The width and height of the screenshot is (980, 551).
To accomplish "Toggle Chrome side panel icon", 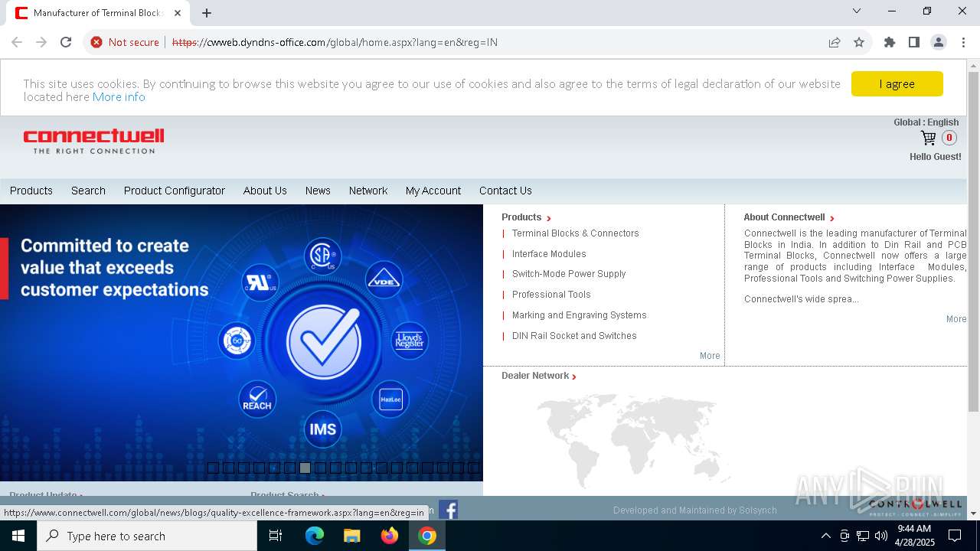I will pyautogui.click(x=914, y=42).
